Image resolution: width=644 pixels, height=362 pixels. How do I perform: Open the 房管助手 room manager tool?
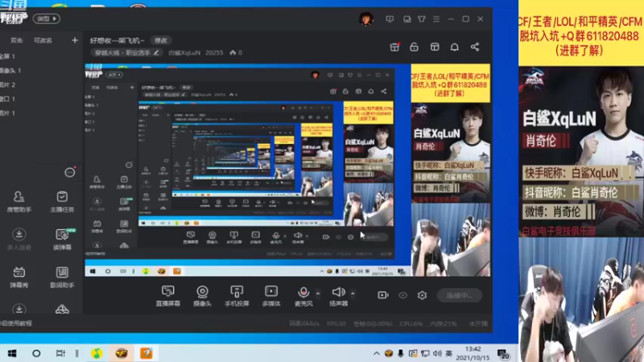point(19,202)
